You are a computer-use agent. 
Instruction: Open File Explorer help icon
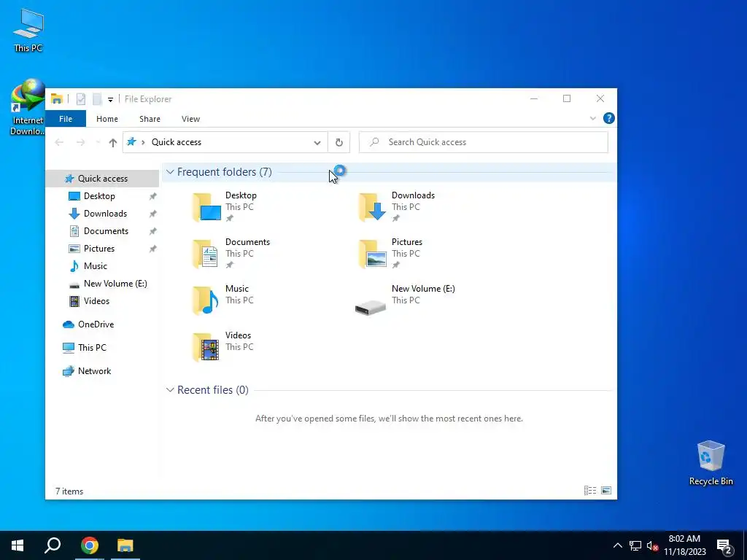click(609, 118)
